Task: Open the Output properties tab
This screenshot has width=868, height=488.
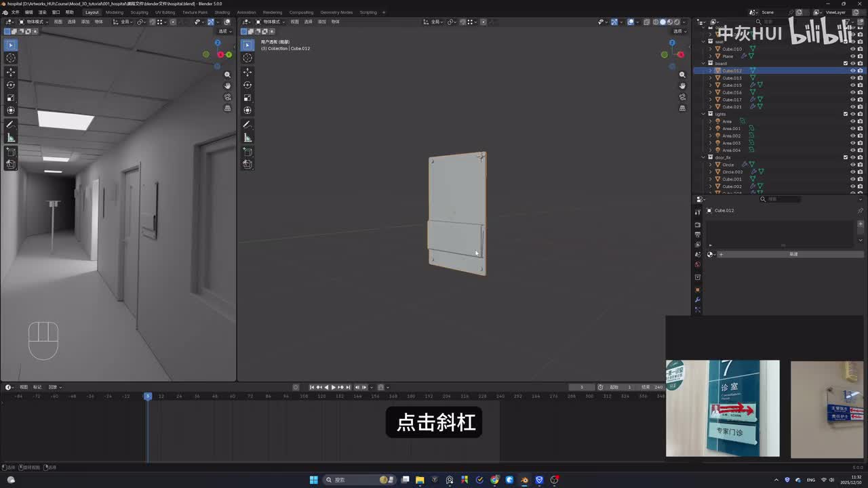Action: (x=697, y=235)
